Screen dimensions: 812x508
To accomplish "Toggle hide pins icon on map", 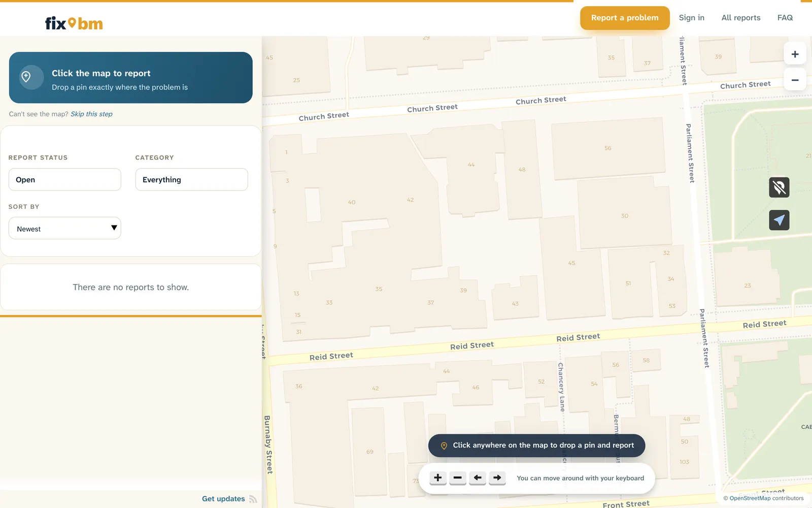I will 779,187.
